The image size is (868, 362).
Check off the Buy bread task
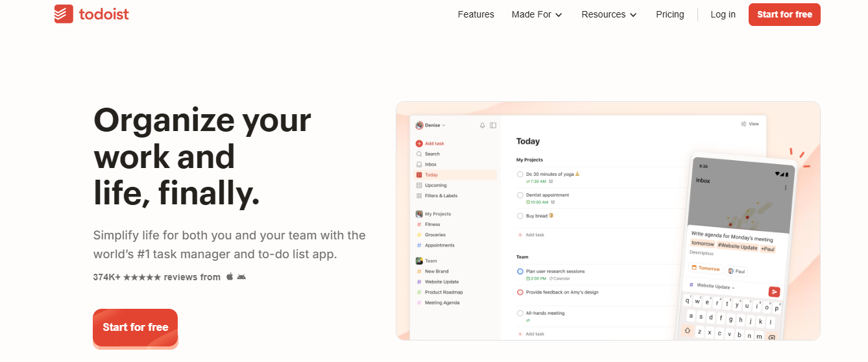click(x=520, y=216)
